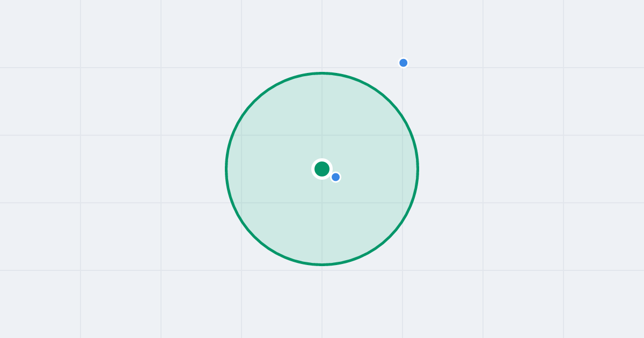Click the circle outline at its bottommost point
Image resolution: width=644 pixels, height=338 pixels.
pos(322,264)
